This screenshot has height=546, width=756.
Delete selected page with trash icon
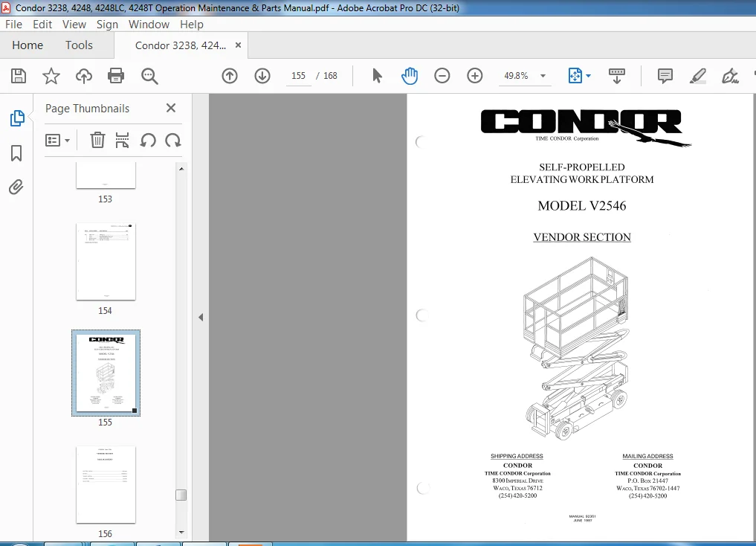[x=97, y=141]
